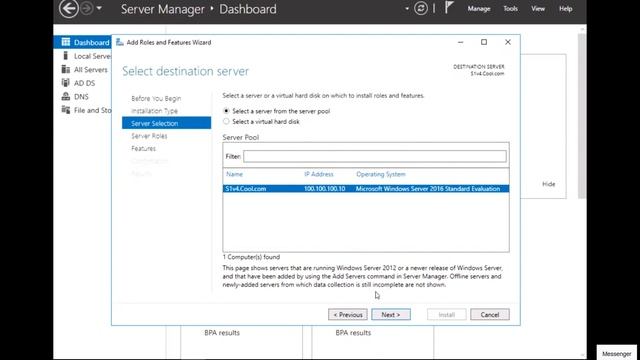Click the dashboard vertical scrollbar
Screen dimensions: 640x360
[582, 116]
